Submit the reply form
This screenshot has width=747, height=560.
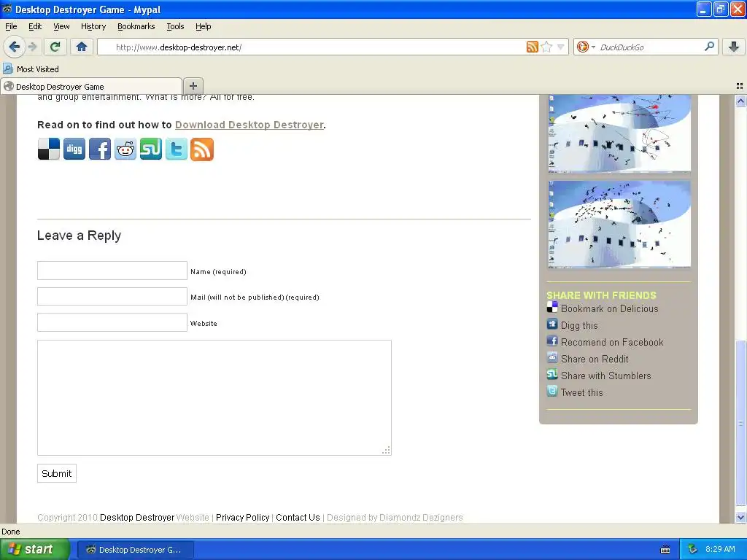57,473
